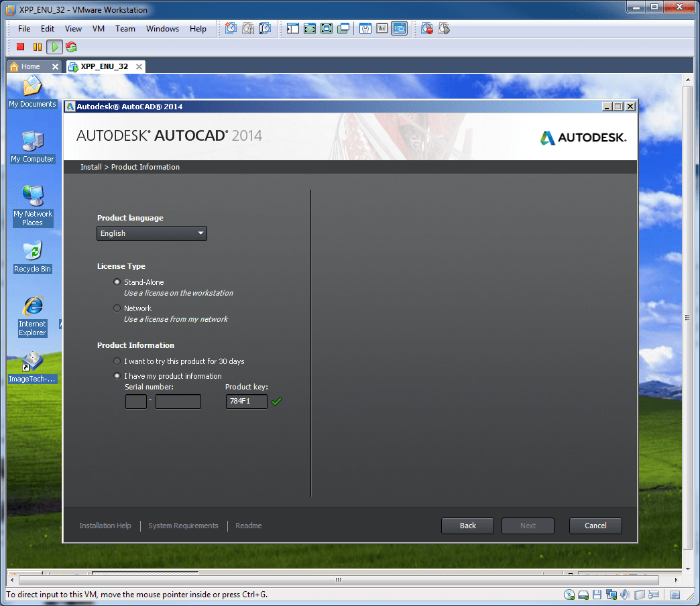Click the Back button in installer
700x606 pixels.
467,526
